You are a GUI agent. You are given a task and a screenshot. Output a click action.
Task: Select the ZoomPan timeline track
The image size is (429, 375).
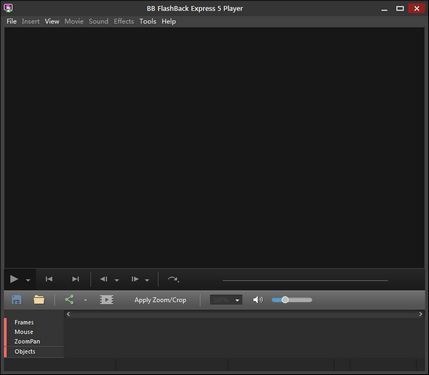coord(27,341)
